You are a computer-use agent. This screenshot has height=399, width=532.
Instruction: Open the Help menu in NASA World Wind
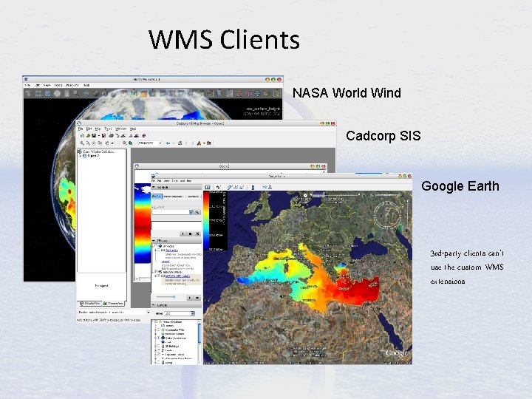pyautogui.click(x=86, y=85)
